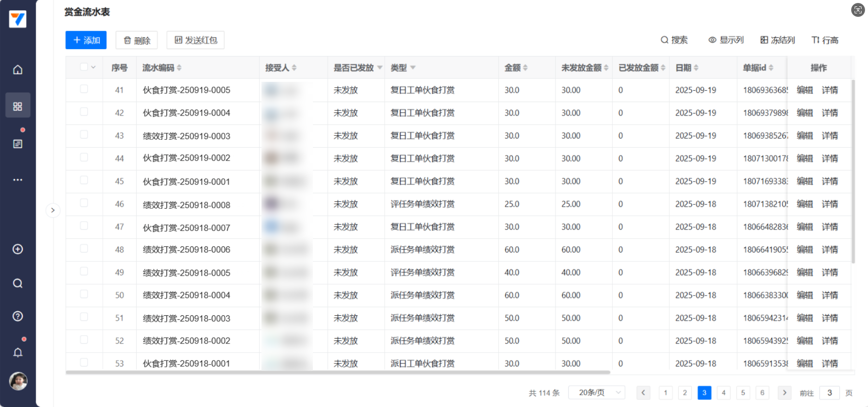Open the document list sidebar icon
The width and height of the screenshot is (868, 407).
pos(18,144)
